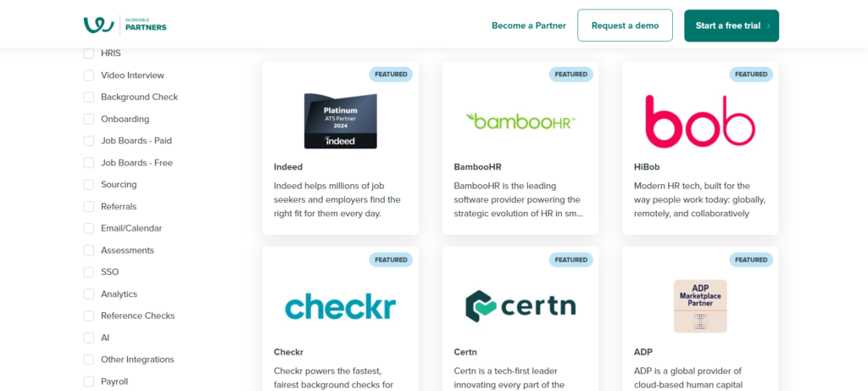
Task: Click the FEATURED badge on the ADP card
Action: click(751, 260)
